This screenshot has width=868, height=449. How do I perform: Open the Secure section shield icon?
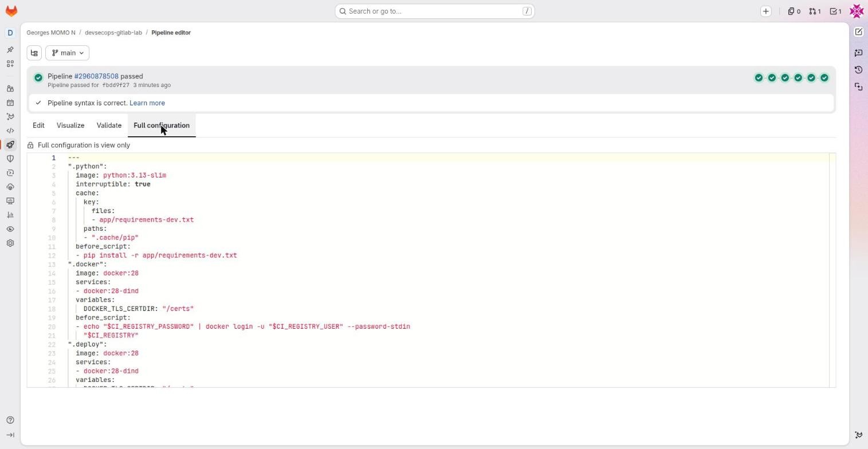(10, 159)
